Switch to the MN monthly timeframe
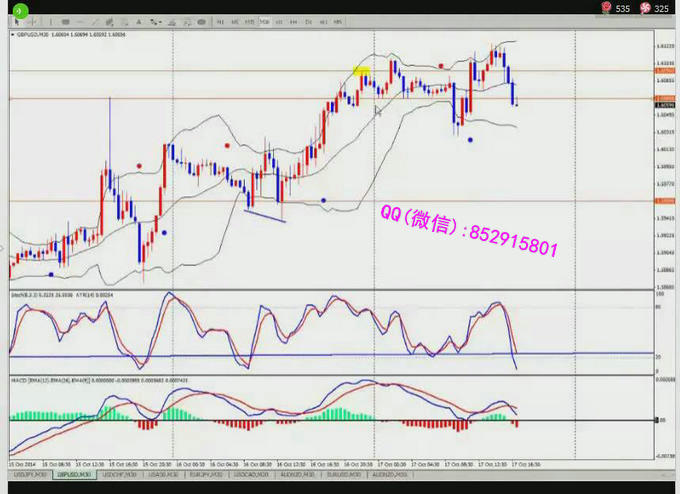The image size is (680, 494). click(337, 21)
